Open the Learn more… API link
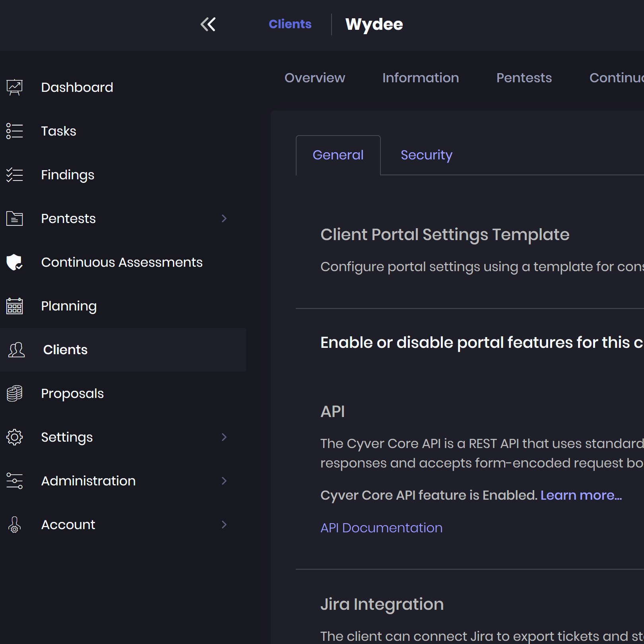Image resolution: width=644 pixels, height=644 pixels. 581,495
